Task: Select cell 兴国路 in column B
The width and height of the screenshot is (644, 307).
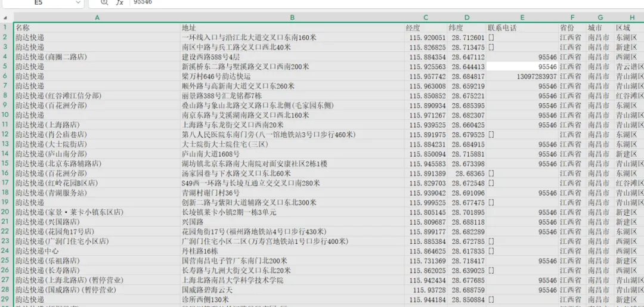Action: [292, 222]
